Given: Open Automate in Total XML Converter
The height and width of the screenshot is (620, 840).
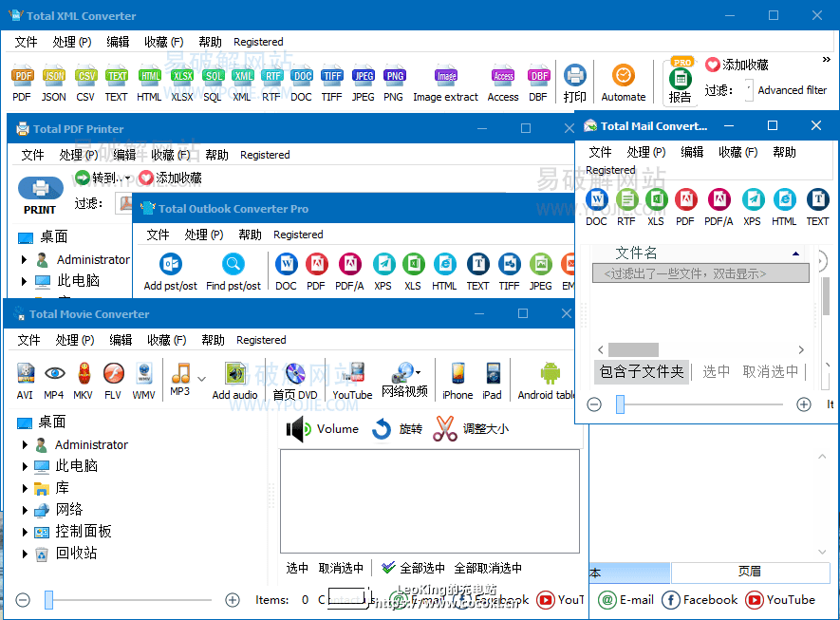Looking at the screenshot, I should click(624, 84).
